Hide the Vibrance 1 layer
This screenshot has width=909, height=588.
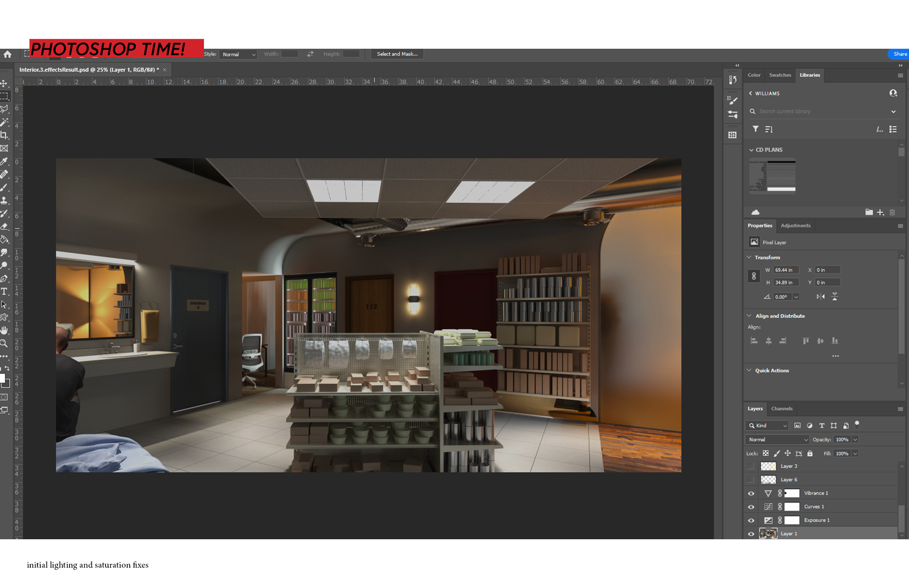(x=751, y=493)
